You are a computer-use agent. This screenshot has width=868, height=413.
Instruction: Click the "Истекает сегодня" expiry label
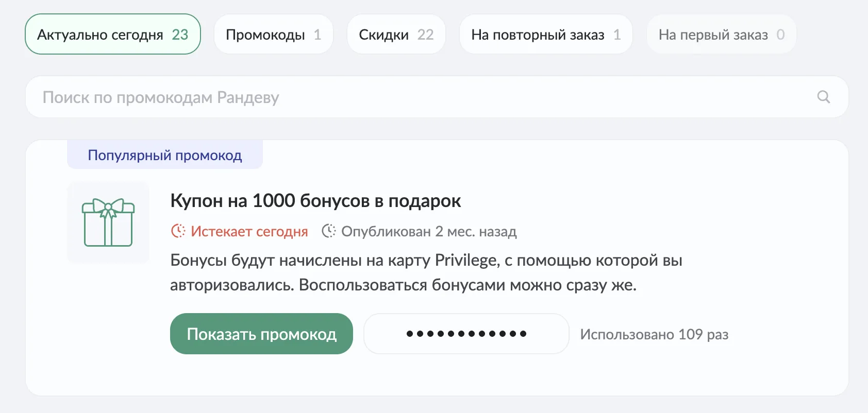tap(249, 231)
